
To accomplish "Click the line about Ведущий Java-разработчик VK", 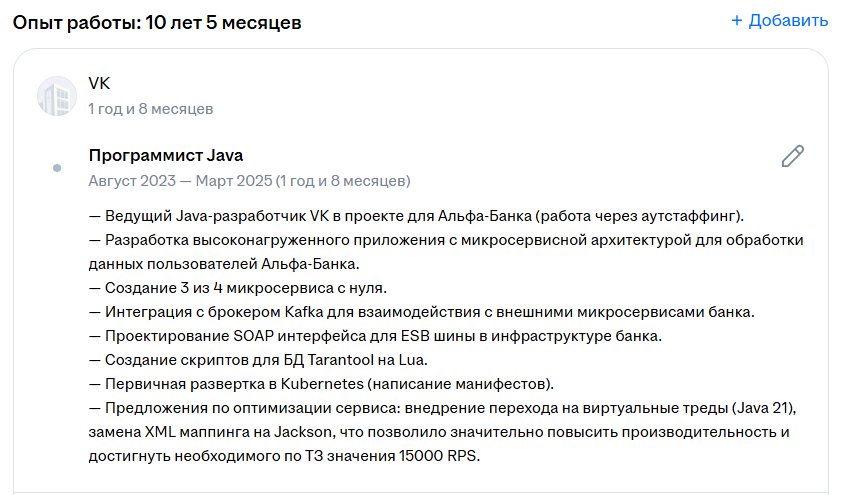I will (x=416, y=216).
